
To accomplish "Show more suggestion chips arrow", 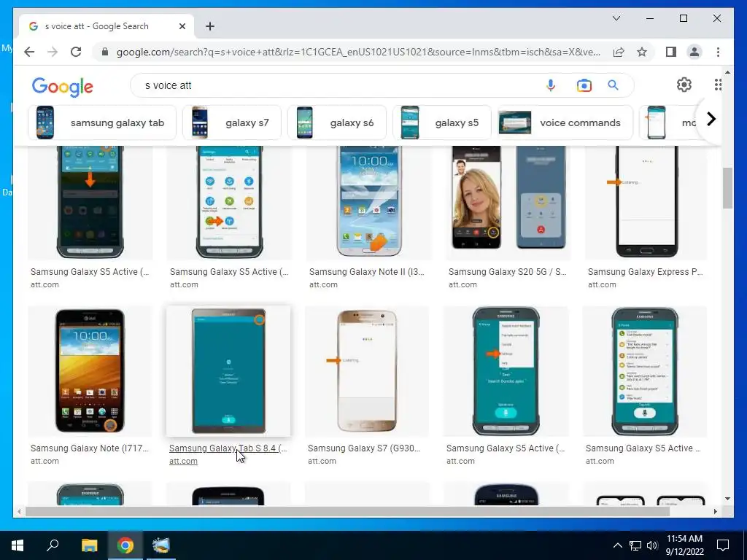I will coord(711,119).
